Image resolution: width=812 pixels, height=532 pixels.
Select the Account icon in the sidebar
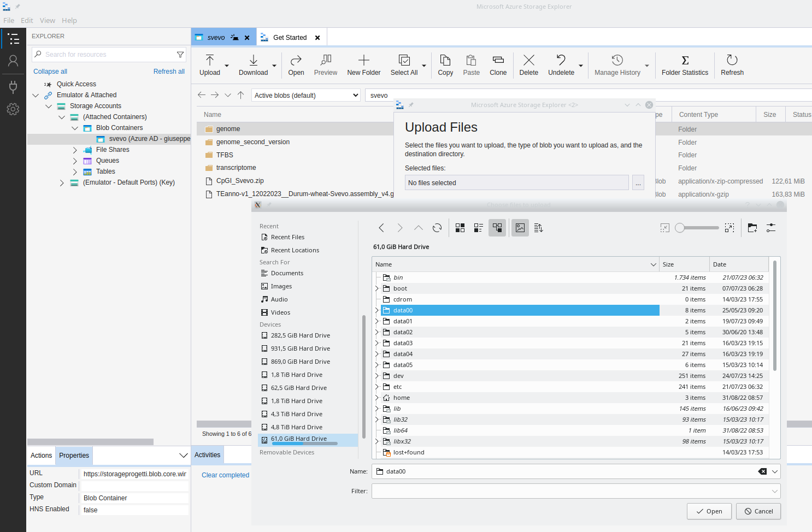(14, 61)
